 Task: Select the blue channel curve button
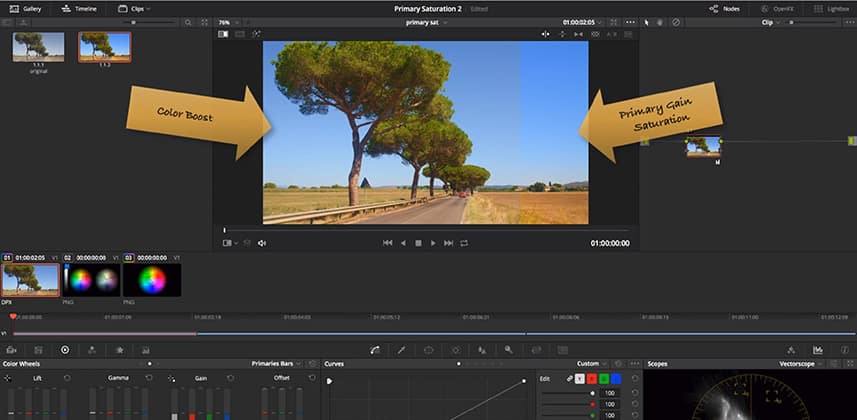coord(616,378)
